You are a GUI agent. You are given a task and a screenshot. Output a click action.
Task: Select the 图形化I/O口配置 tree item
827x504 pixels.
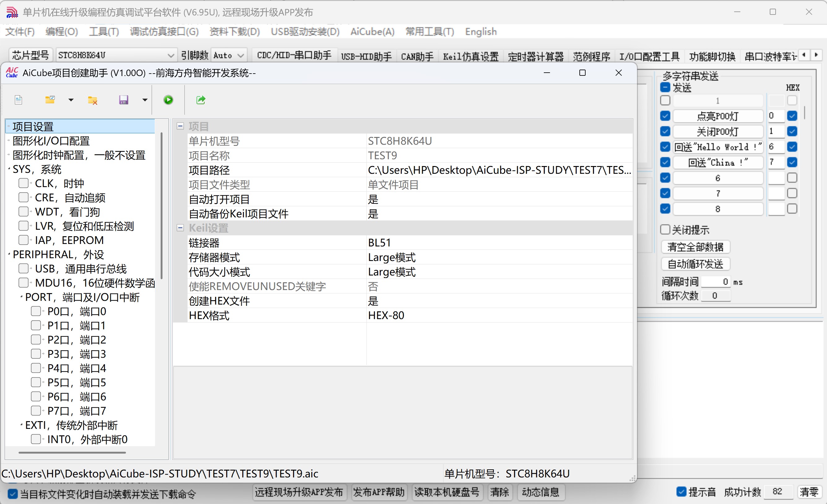(51, 141)
